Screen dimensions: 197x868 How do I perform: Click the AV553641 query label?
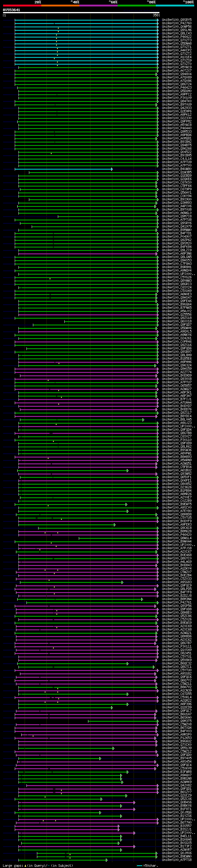pos(11,10)
